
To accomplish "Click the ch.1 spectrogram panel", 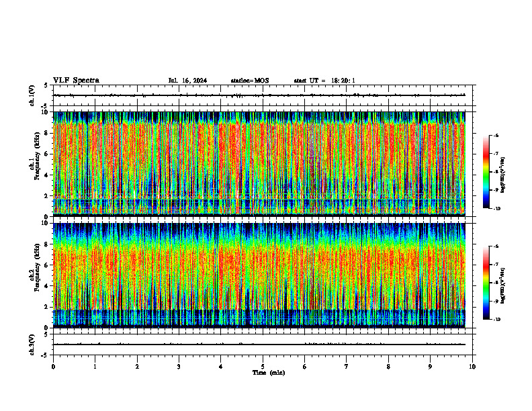I will click(259, 164).
